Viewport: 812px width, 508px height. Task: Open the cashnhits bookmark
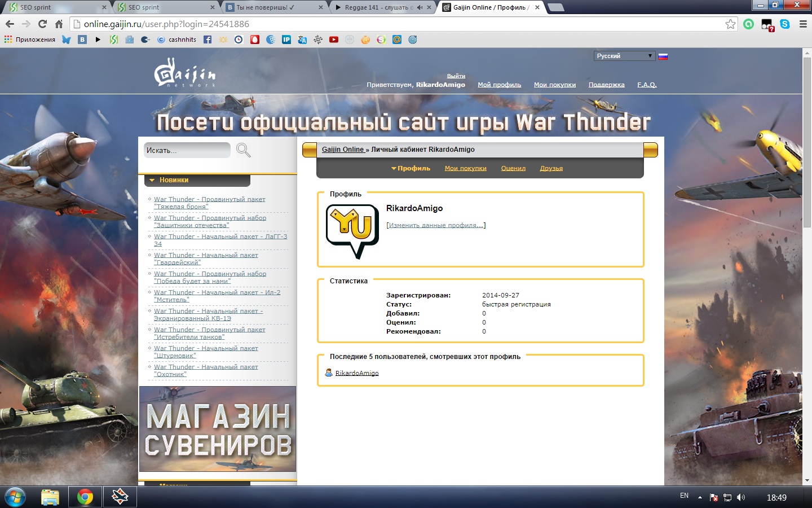tap(177, 40)
